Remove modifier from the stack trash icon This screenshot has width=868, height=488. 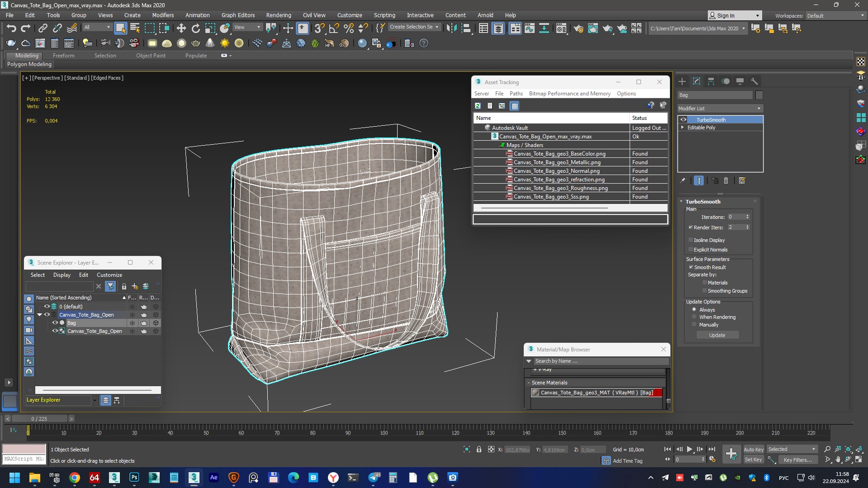tap(726, 180)
